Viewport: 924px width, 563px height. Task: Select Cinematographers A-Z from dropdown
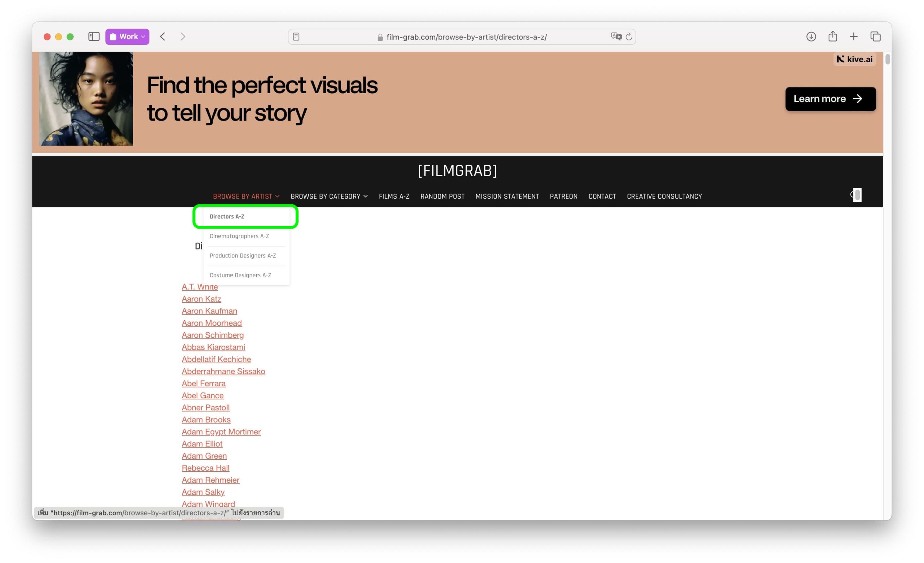239,236
